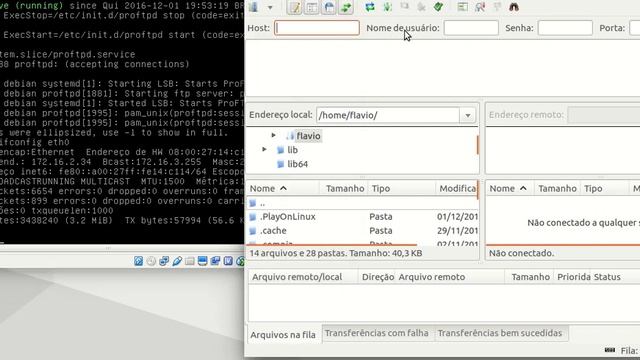Switch to Arquivos na fila tab
640x360 pixels.
(x=283, y=335)
